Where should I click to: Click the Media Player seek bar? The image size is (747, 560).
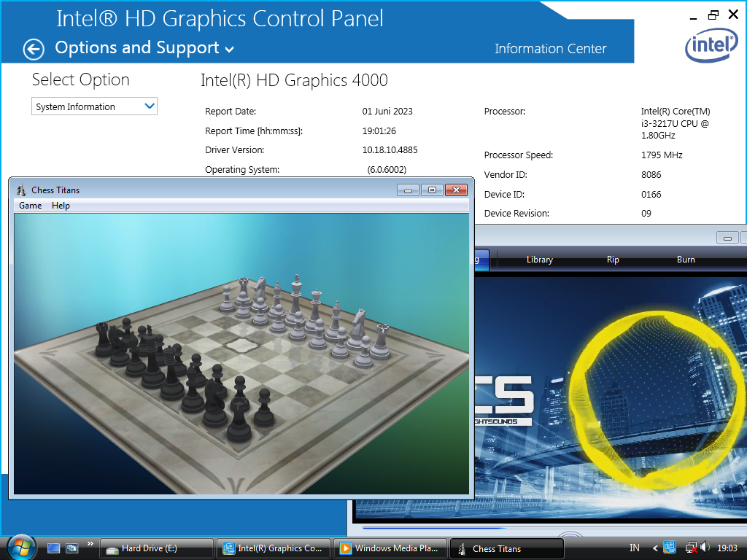coord(434,528)
